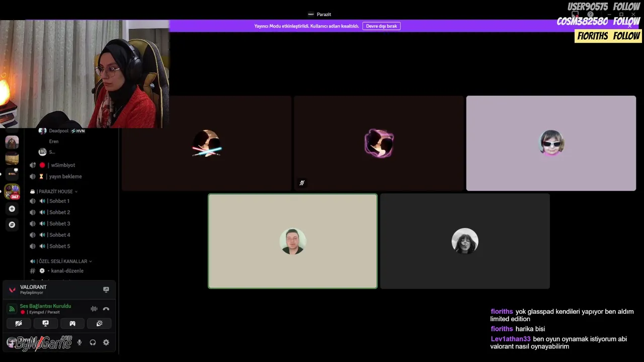
Task: Click the stream-share icon next to VALORANT
Action: pyautogui.click(x=106, y=290)
